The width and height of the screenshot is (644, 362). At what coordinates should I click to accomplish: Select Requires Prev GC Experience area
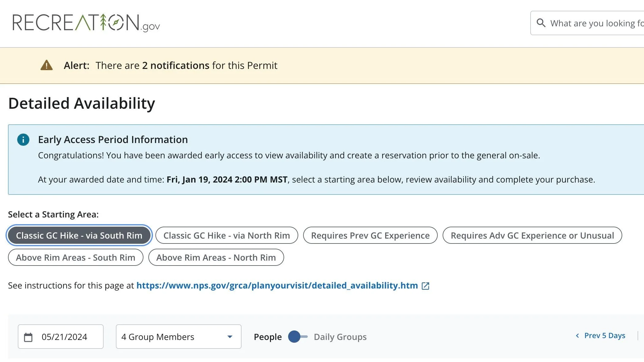370,235
